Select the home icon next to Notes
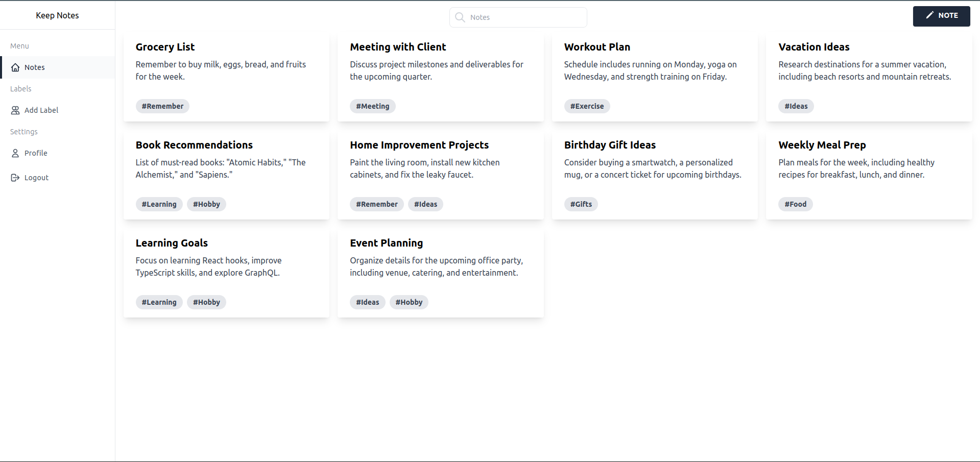 14,67
